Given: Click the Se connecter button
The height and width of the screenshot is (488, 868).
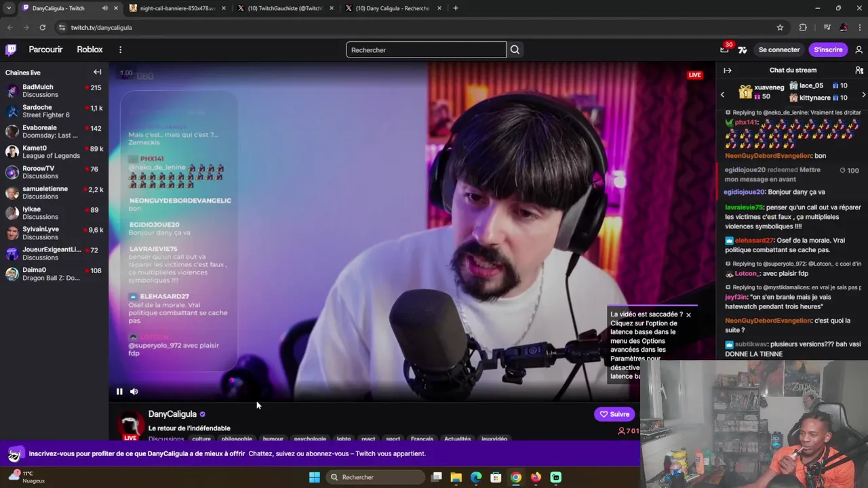Looking at the screenshot, I should coord(779,49).
